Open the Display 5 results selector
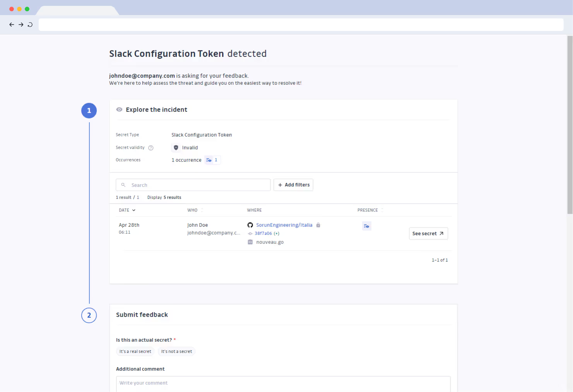 tap(164, 197)
